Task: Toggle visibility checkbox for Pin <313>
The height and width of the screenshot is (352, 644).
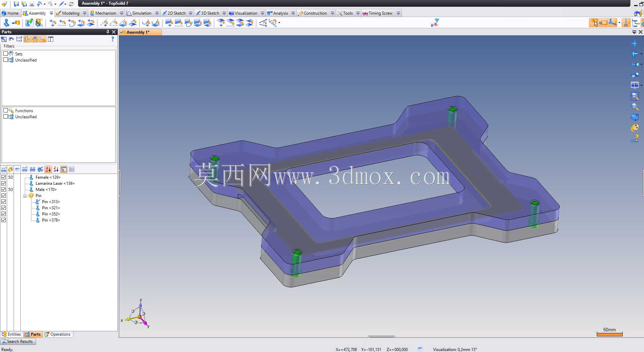Action: (x=4, y=201)
